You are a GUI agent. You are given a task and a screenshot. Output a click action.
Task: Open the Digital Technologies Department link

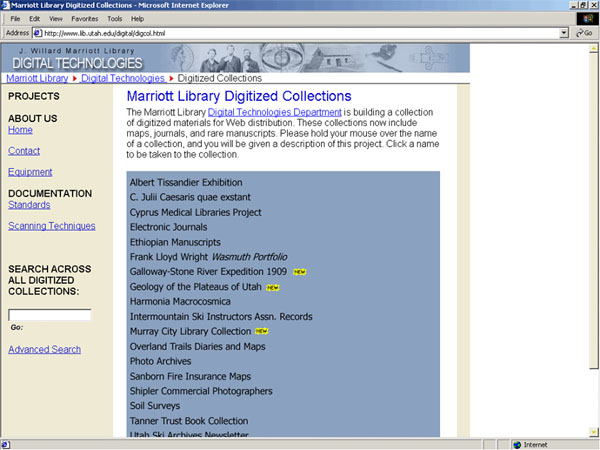274,112
